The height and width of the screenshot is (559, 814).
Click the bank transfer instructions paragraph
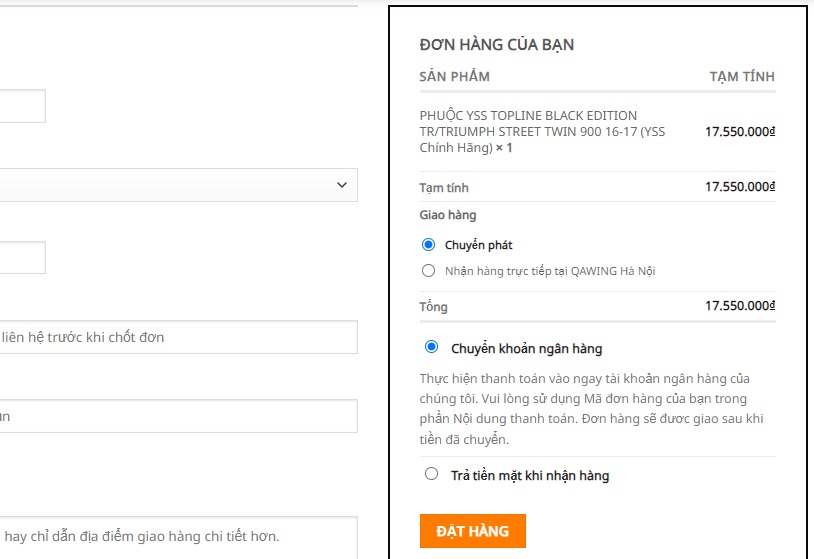592,409
